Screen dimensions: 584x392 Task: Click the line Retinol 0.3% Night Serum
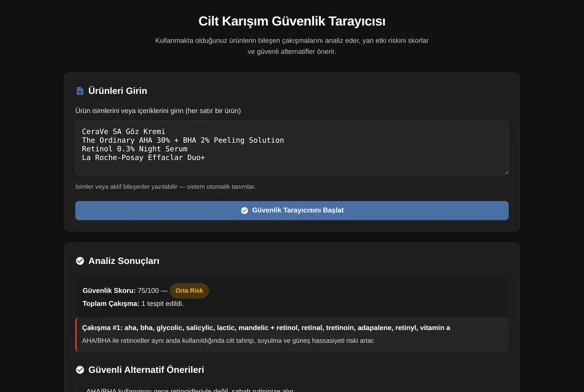(x=135, y=149)
